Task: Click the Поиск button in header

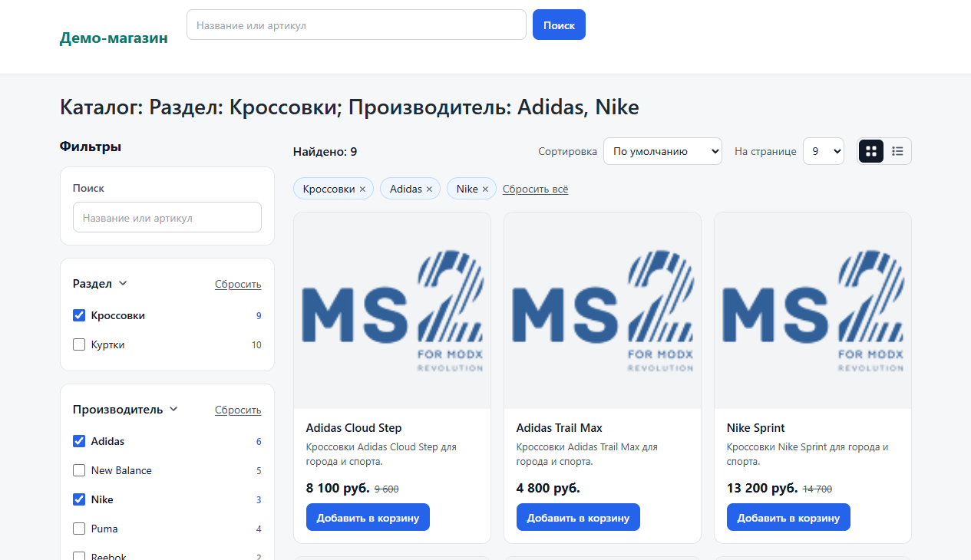Action: (559, 25)
